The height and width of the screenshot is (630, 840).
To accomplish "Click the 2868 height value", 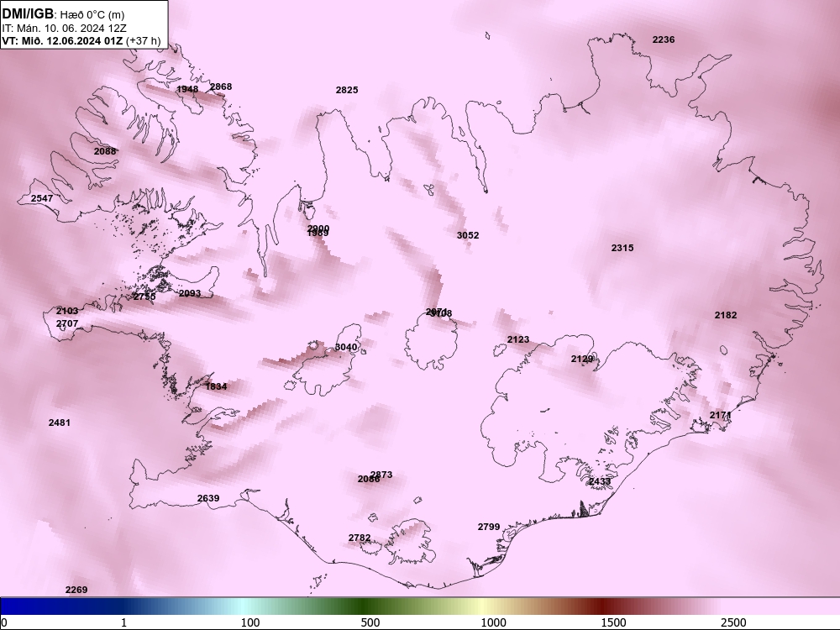I will 221,87.
